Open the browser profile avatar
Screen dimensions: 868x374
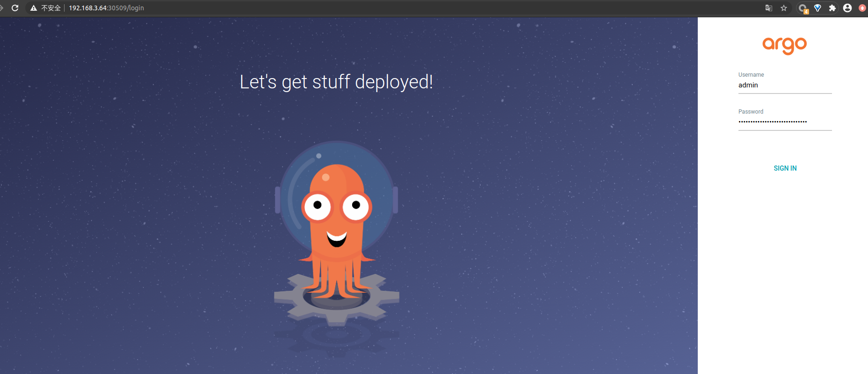(847, 8)
